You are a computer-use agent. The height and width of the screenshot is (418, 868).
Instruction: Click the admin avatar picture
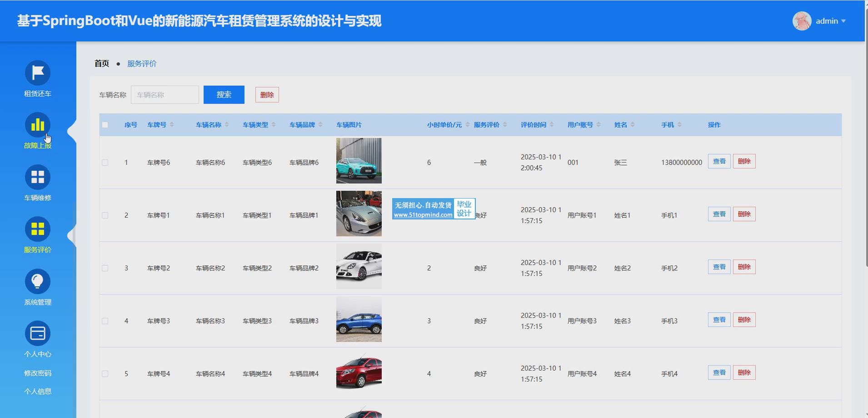[x=802, y=21]
